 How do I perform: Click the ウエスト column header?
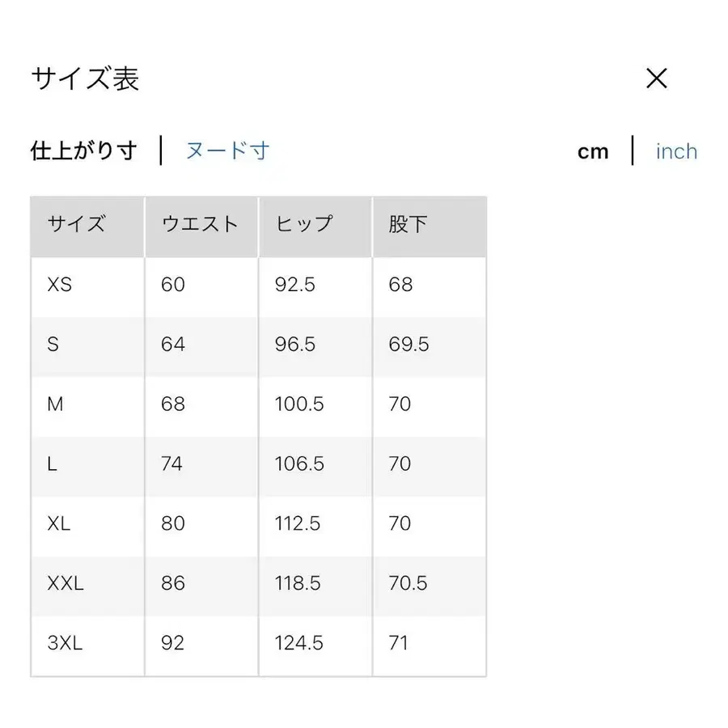coord(199,225)
